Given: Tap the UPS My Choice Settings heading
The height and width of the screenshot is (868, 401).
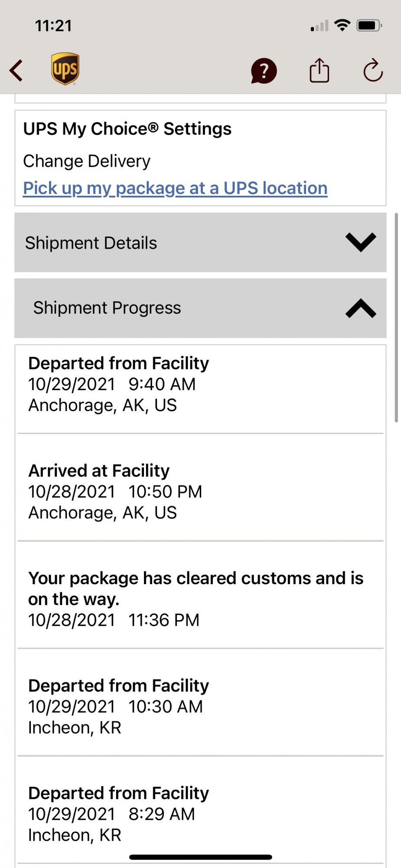Looking at the screenshot, I should [127, 129].
